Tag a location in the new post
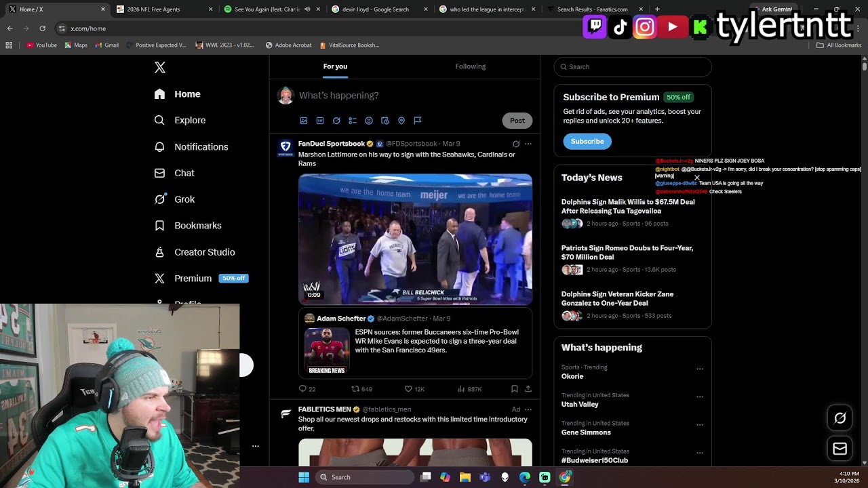This screenshot has height=488, width=868. pos(401,121)
